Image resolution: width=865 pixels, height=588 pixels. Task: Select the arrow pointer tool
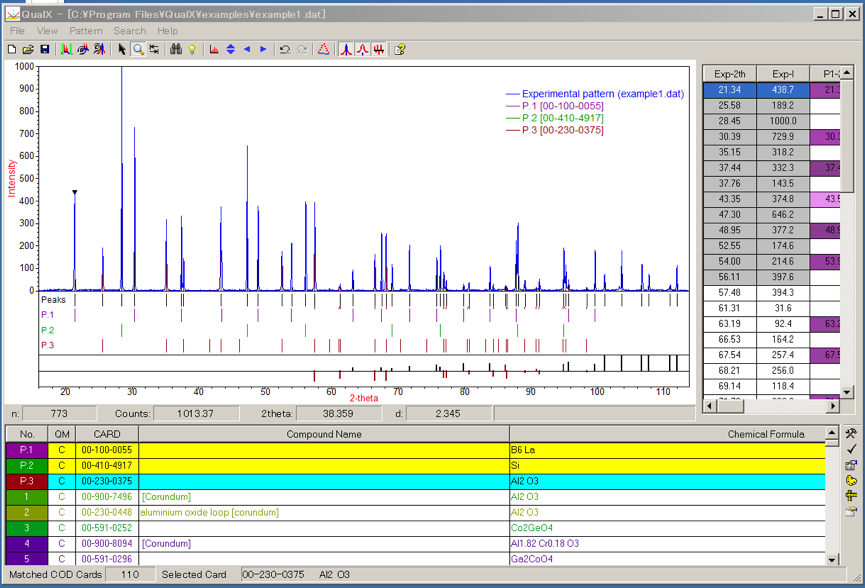coord(122,49)
